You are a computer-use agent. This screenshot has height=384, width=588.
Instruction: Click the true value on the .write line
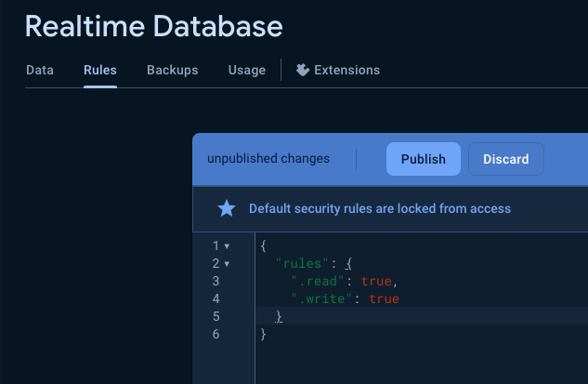click(384, 298)
